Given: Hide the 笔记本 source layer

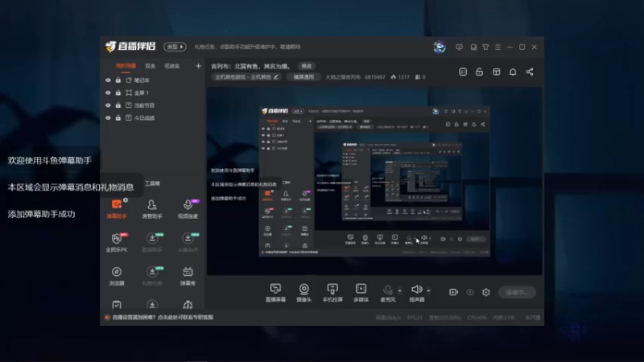Looking at the screenshot, I should (x=108, y=80).
